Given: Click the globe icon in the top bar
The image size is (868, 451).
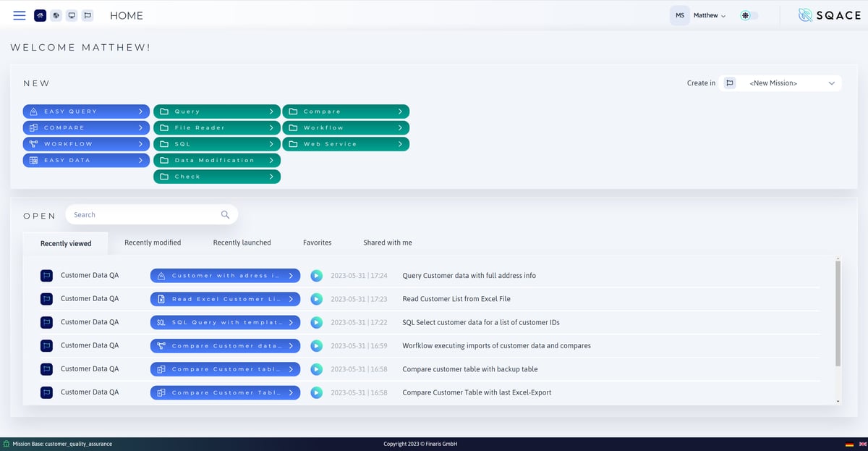Looking at the screenshot, I should click(x=56, y=14).
